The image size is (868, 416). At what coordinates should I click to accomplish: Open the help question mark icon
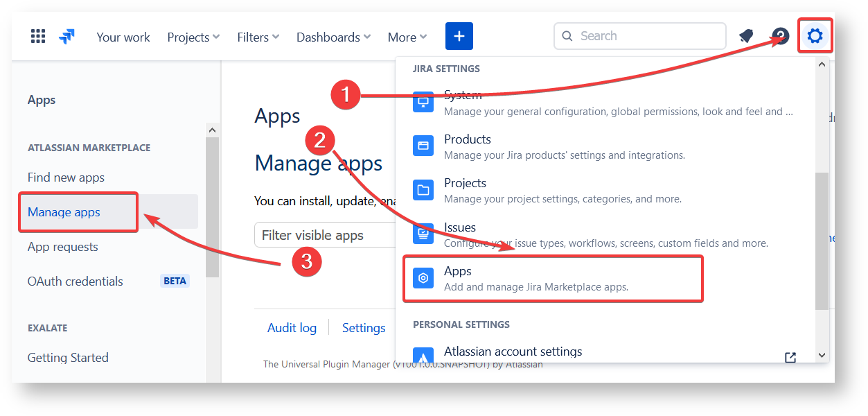[x=781, y=36]
